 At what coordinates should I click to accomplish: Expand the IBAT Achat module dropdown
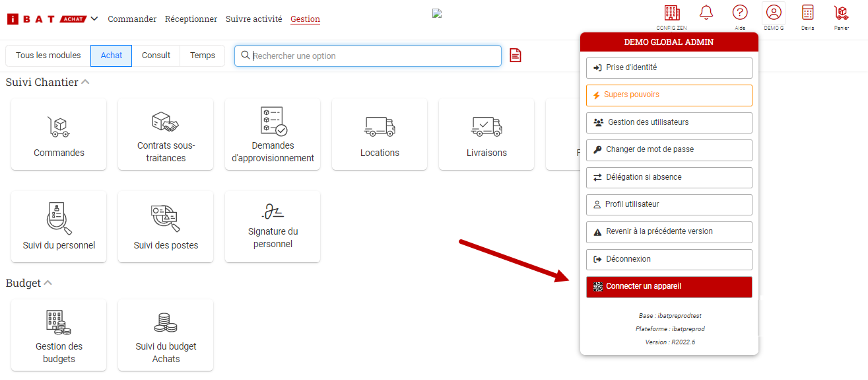pos(94,19)
